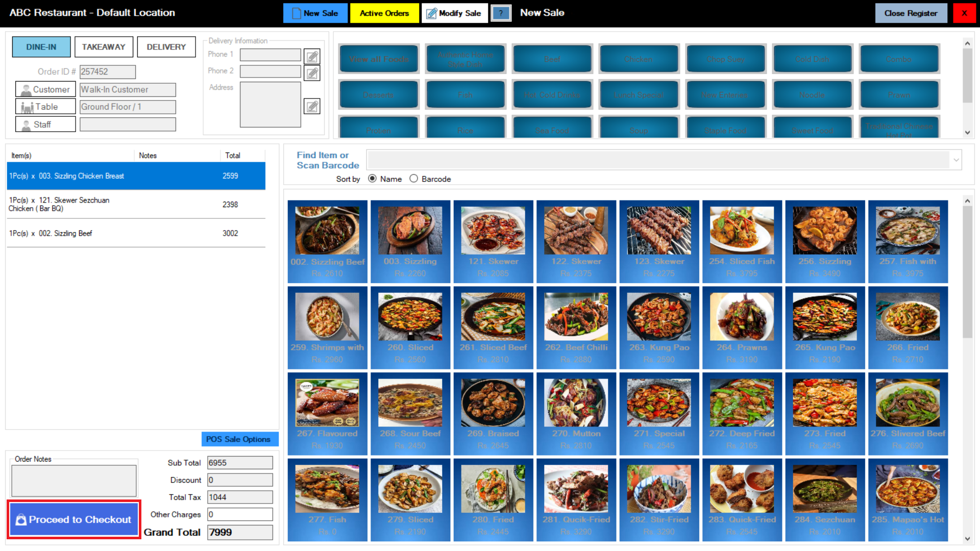980x551 pixels.
Task: Choose the 122. Skewer food tile
Action: coord(576,241)
